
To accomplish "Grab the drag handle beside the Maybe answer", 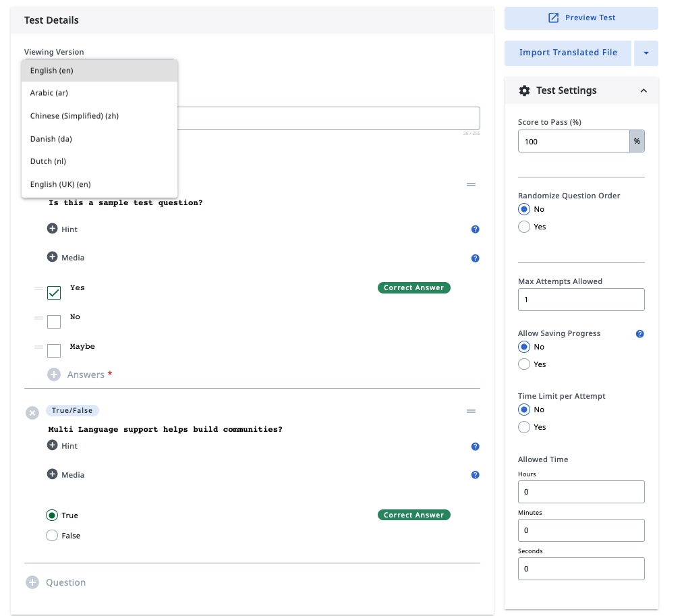I will click(39, 347).
